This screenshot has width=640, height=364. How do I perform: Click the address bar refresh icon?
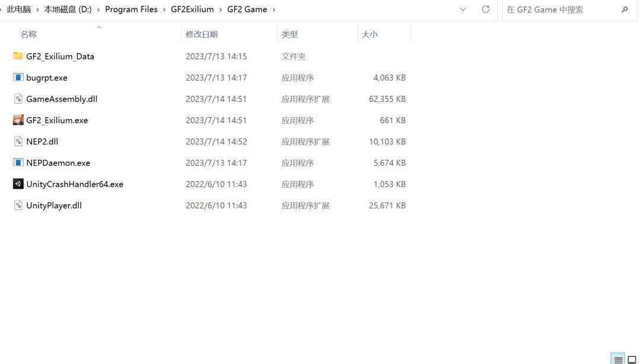click(x=486, y=9)
